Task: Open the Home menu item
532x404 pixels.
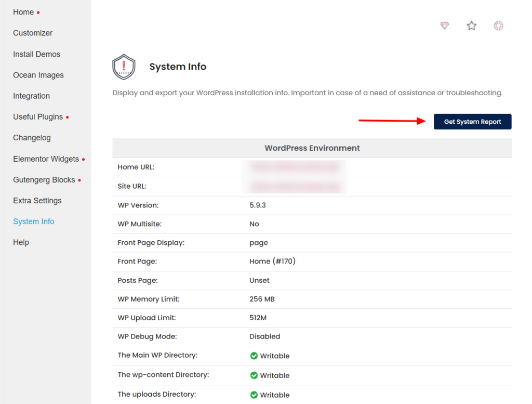Action: tap(23, 12)
